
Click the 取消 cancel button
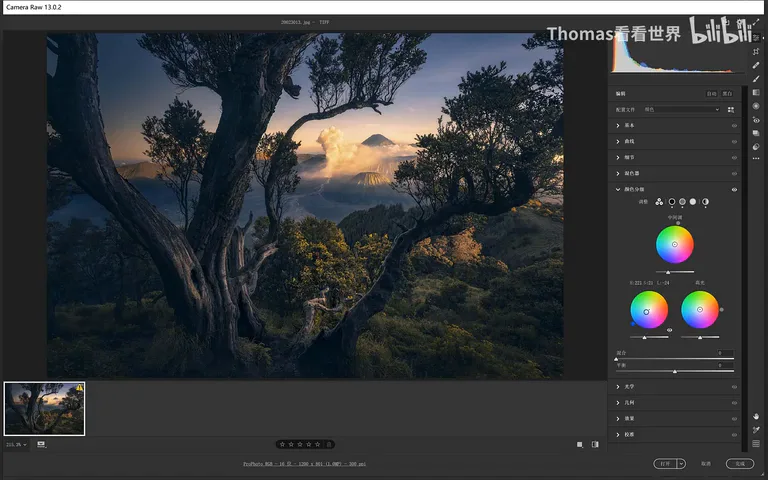pyautogui.click(x=706, y=463)
